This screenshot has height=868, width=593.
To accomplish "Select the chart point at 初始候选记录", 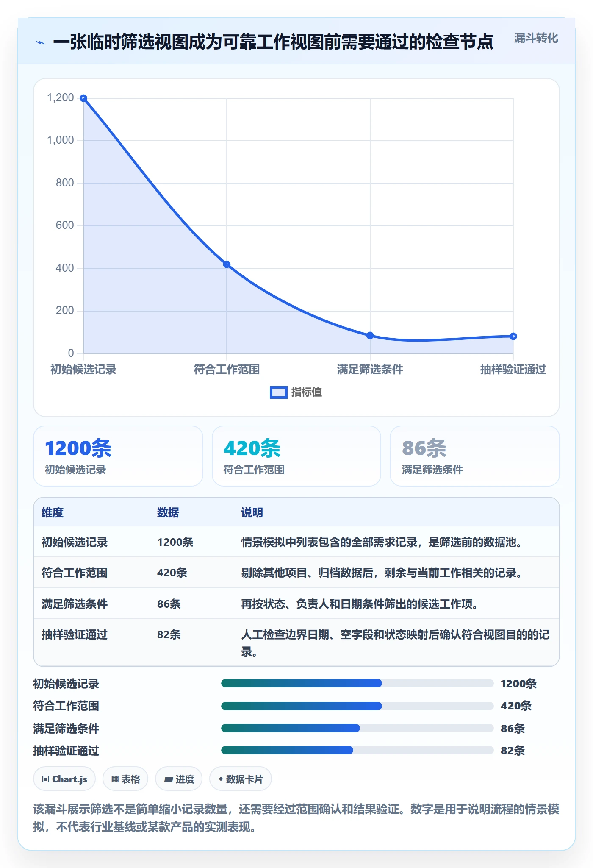I will click(83, 98).
